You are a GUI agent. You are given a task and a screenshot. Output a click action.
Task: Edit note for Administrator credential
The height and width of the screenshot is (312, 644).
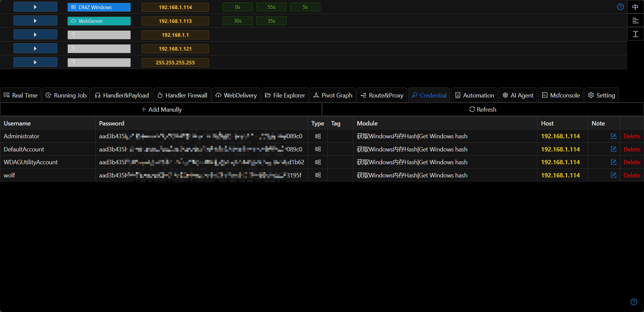pos(613,136)
